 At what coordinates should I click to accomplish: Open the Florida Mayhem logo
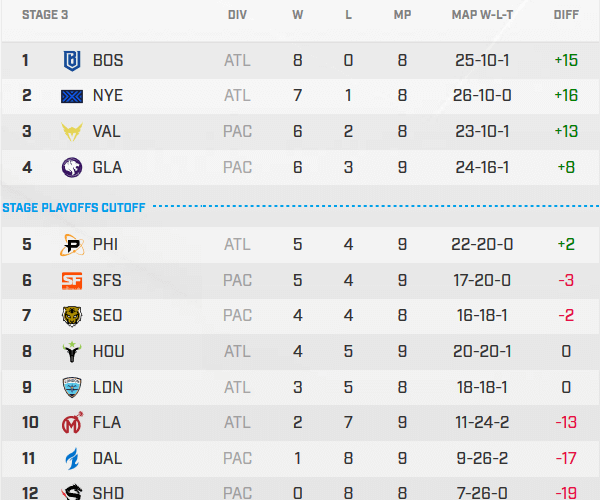click(72, 423)
